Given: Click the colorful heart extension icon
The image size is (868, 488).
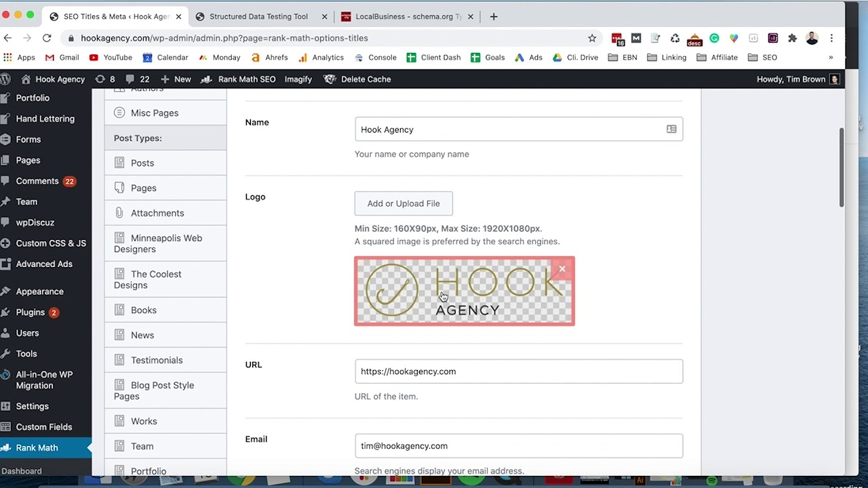Looking at the screenshot, I should [x=733, y=38].
